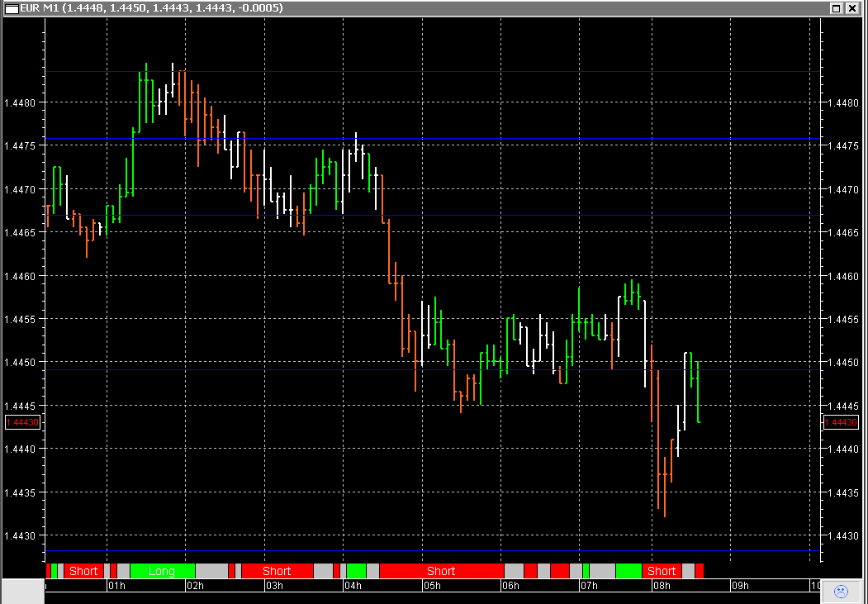Click the last Short label in signal bar
868x604 pixels.
pos(661,570)
